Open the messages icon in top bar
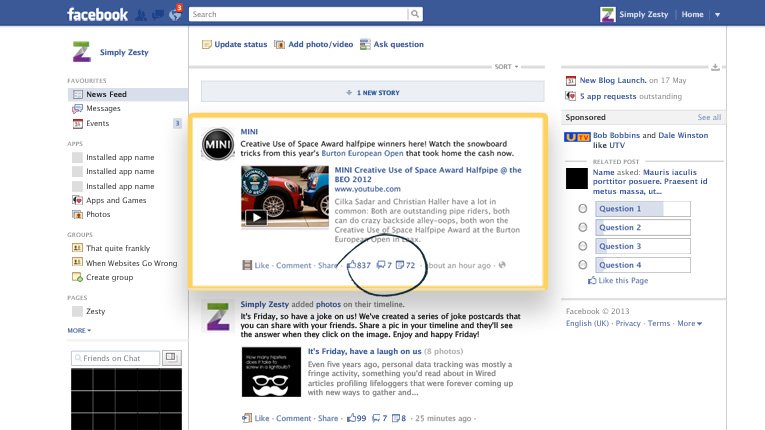Screen dimensions: 765x430 coord(157,15)
